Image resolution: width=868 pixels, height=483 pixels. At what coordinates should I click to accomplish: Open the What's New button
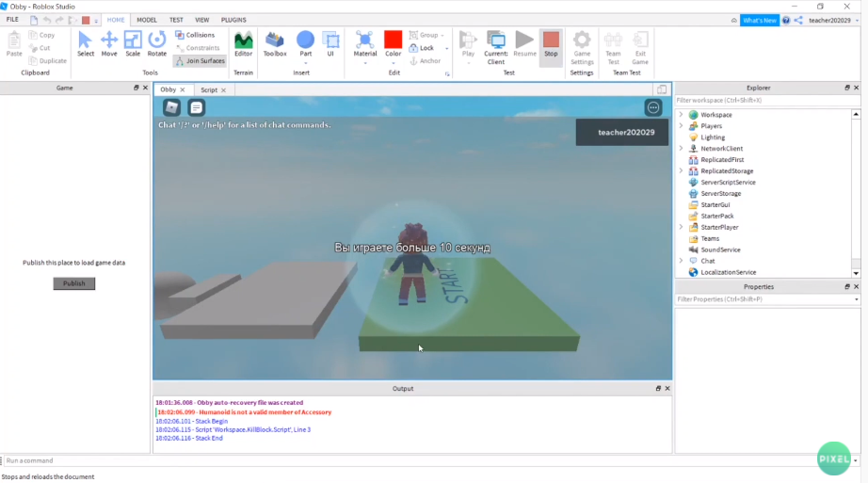pos(760,21)
